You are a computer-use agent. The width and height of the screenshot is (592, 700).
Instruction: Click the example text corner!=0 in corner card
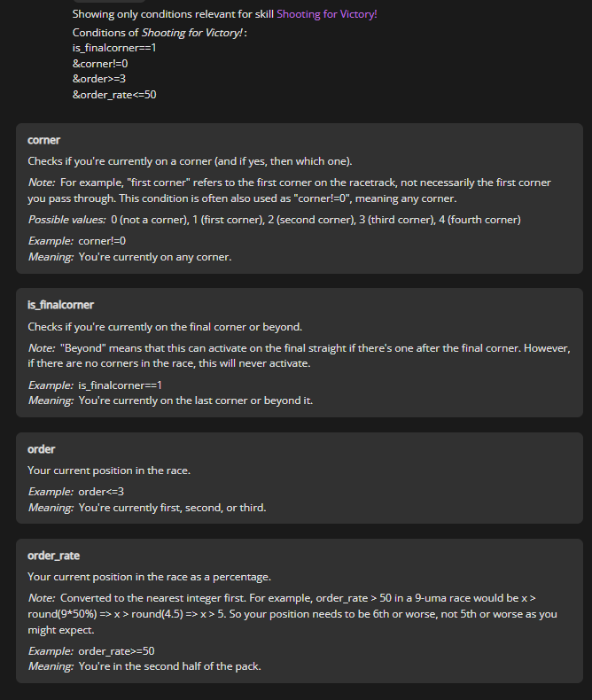[x=102, y=241]
